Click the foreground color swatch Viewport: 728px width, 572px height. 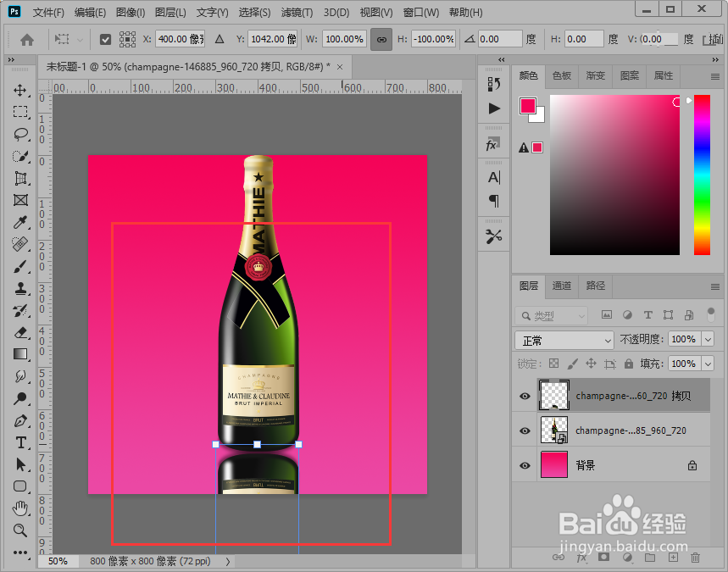tap(528, 106)
